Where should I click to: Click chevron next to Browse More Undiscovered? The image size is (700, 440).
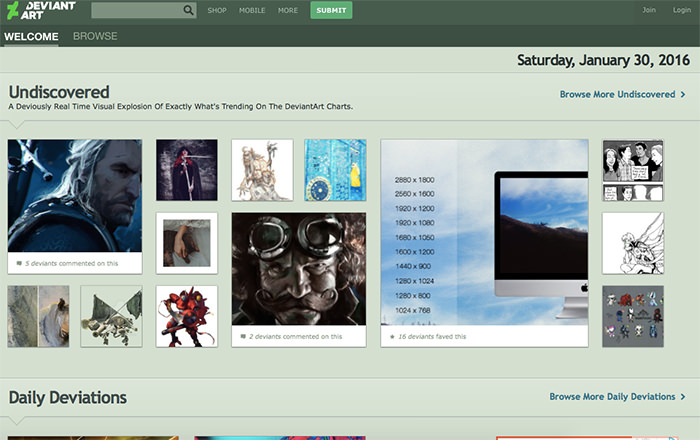click(x=683, y=95)
